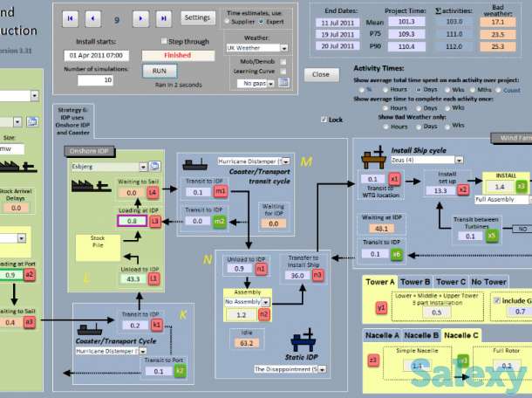Click the L3 Loading at IDP marker
Image resolution: width=532 pixels, height=398 pixels.
[155, 221]
